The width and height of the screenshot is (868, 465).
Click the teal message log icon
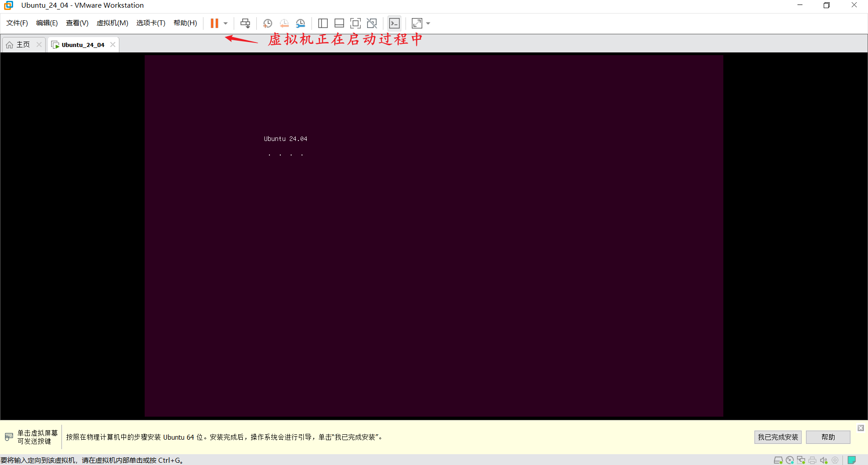coord(852,460)
